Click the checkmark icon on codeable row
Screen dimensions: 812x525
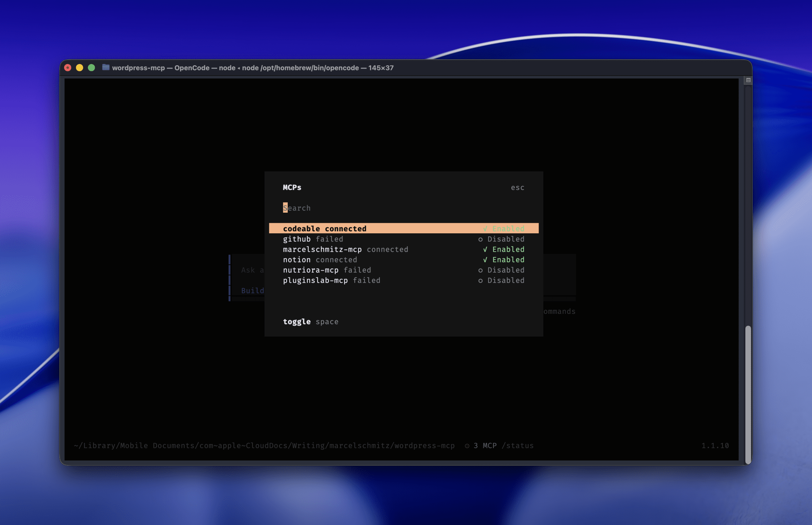(x=485, y=228)
